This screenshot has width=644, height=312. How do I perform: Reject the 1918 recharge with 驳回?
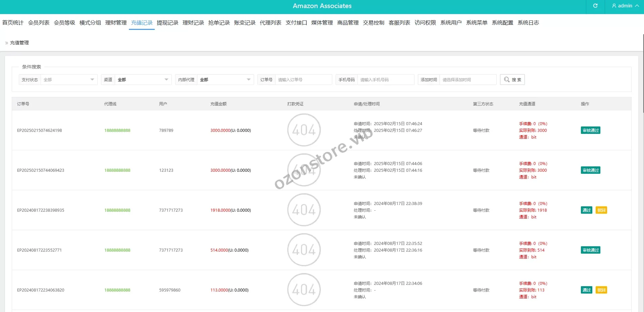pos(601,210)
